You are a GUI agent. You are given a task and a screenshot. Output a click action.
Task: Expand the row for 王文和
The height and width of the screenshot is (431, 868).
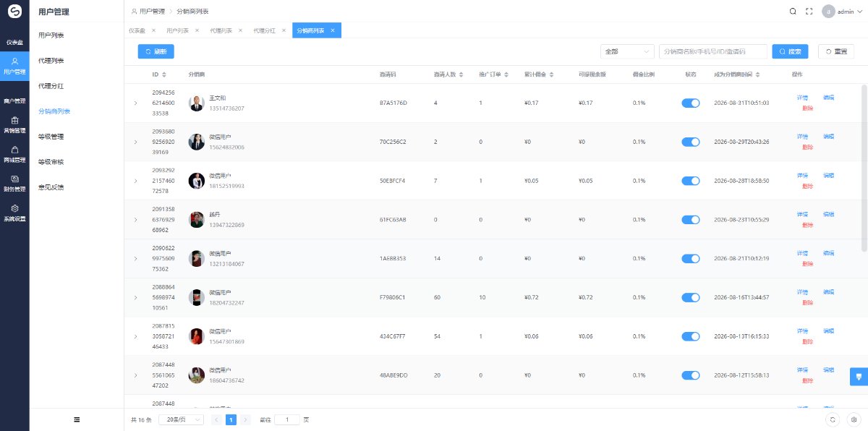pos(135,103)
